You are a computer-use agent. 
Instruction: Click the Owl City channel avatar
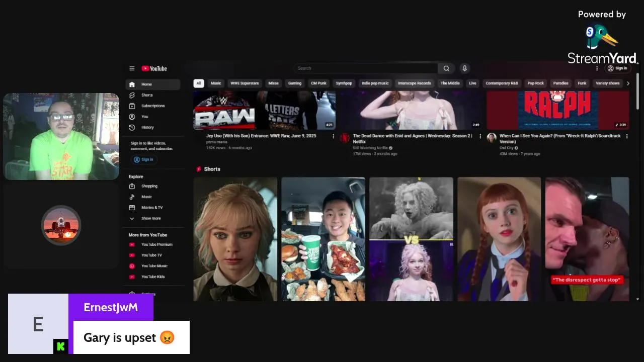(492, 138)
